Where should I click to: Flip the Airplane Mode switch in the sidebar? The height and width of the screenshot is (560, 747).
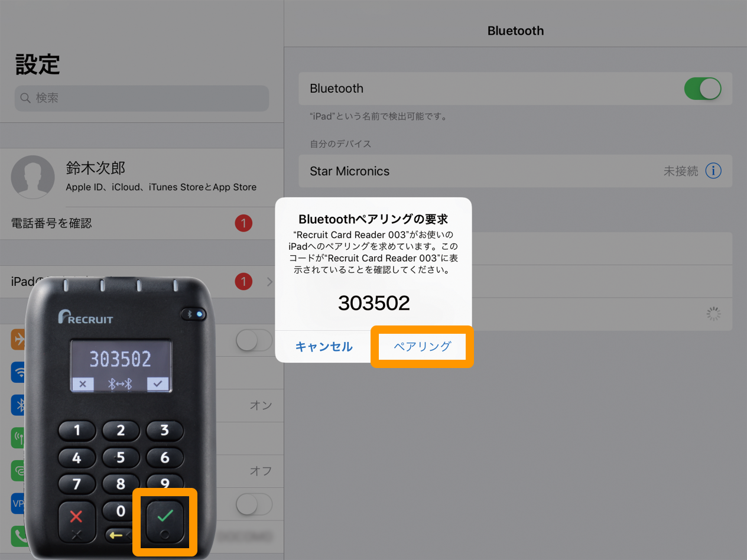coord(254,340)
